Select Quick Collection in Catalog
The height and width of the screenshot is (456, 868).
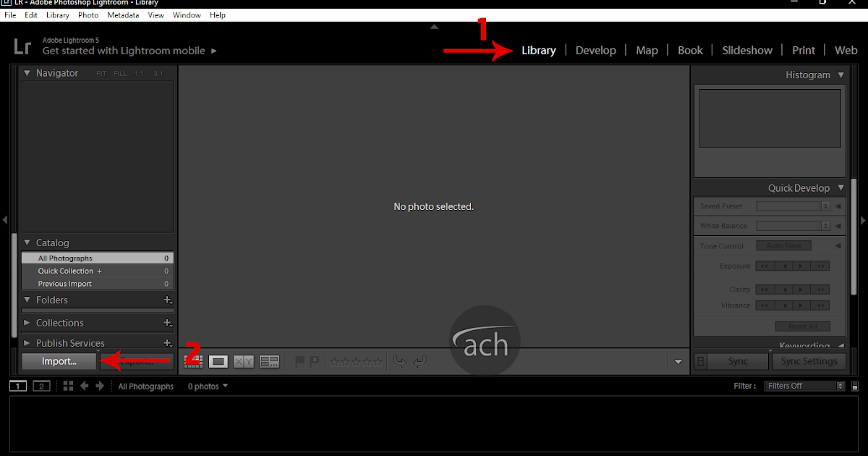[97, 271]
